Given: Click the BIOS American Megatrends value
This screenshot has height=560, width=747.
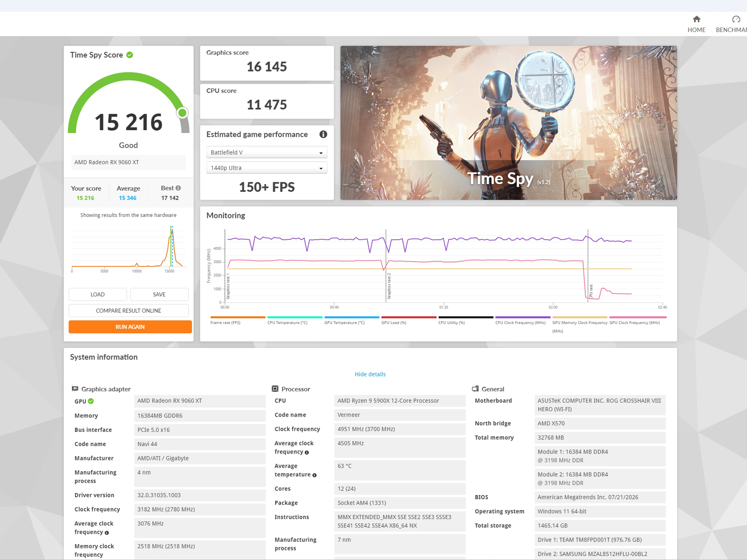Looking at the screenshot, I should tap(600, 497).
